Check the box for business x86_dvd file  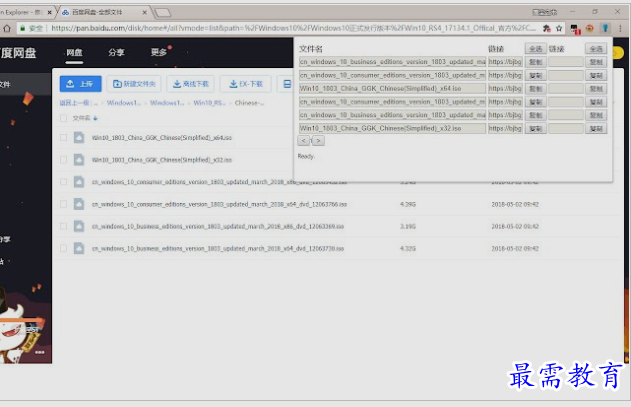(63, 226)
